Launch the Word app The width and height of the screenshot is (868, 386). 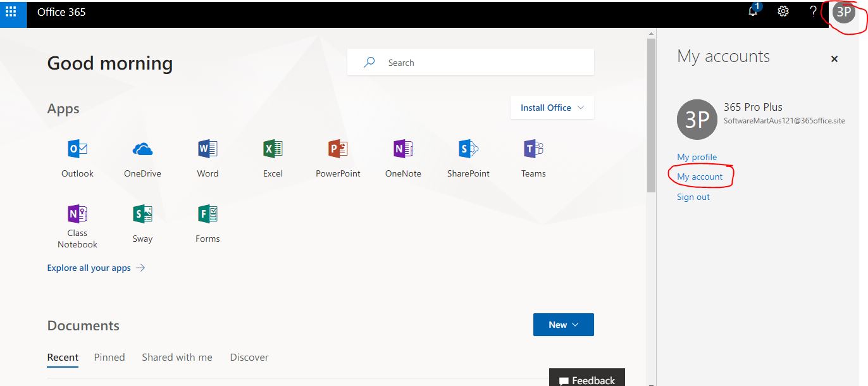tap(208, 158)
